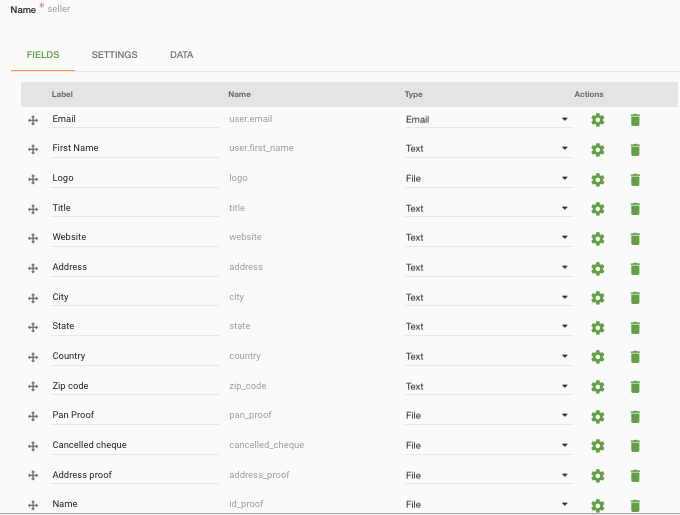
Task: Click the move handle beside Country
Action: pyautogui.click(x=33, y=357)
